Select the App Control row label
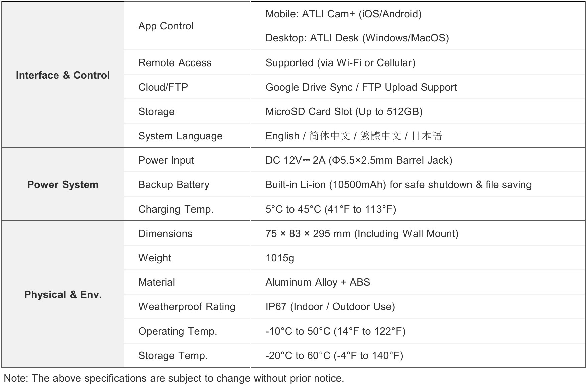This screenshot has height=387, width=588. point(166,26)
